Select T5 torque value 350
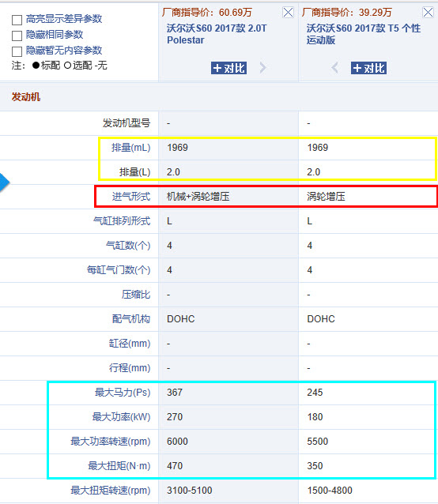Image resolution: width=438 pixels, height=504 pixels. tap(315, 466)
